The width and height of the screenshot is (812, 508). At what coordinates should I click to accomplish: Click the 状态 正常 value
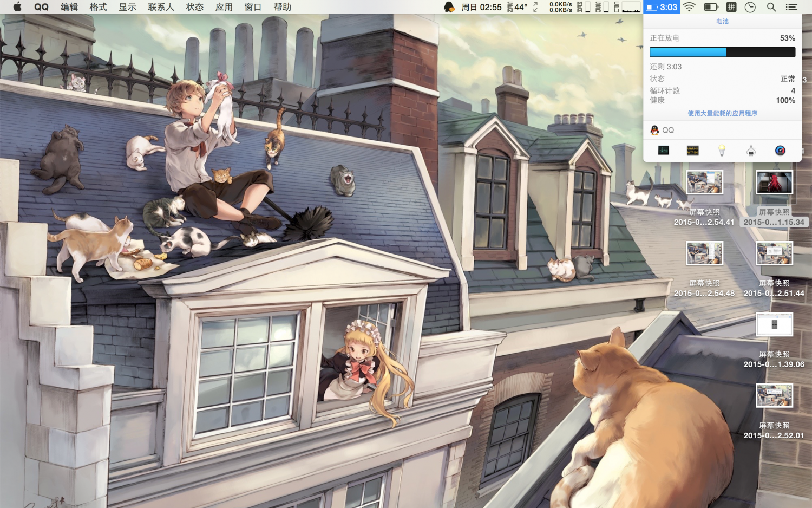tap(788, 79)
